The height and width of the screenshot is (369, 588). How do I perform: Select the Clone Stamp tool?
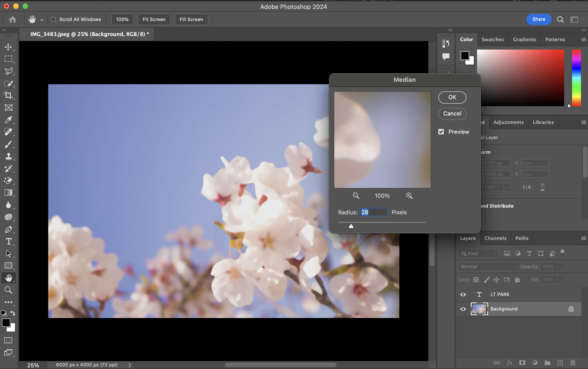(x=8, y=156)
